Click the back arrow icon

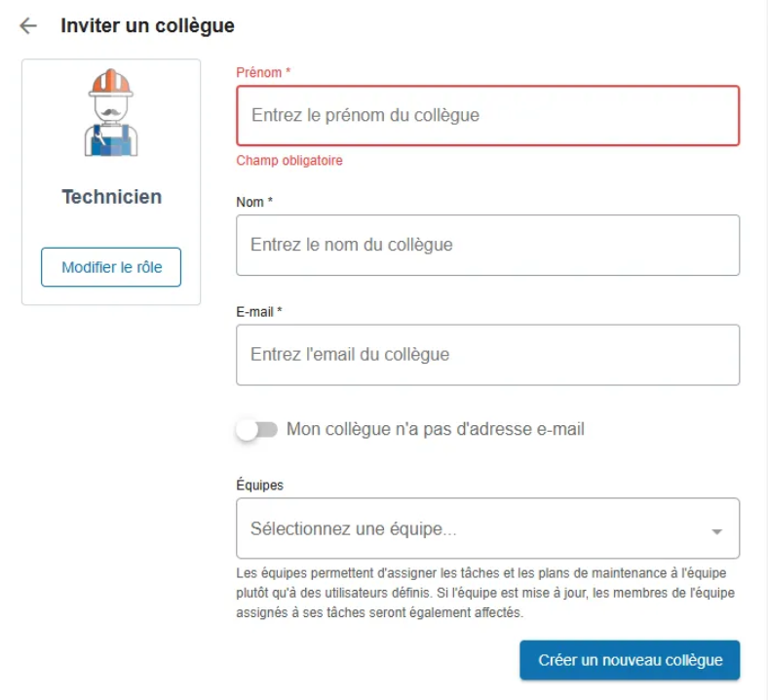28,26
